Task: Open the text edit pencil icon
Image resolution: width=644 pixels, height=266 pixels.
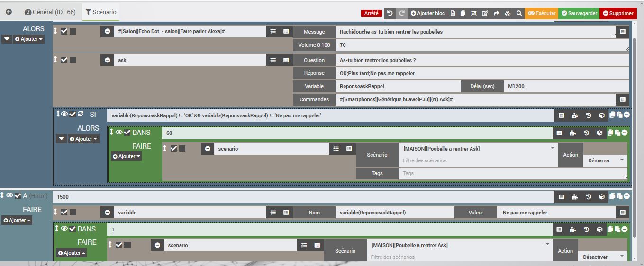Action: pos(485,13)
